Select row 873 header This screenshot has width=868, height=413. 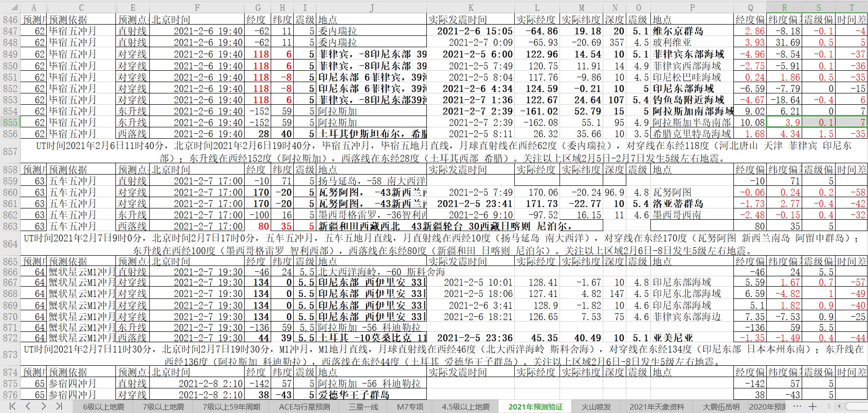[10, 355]
